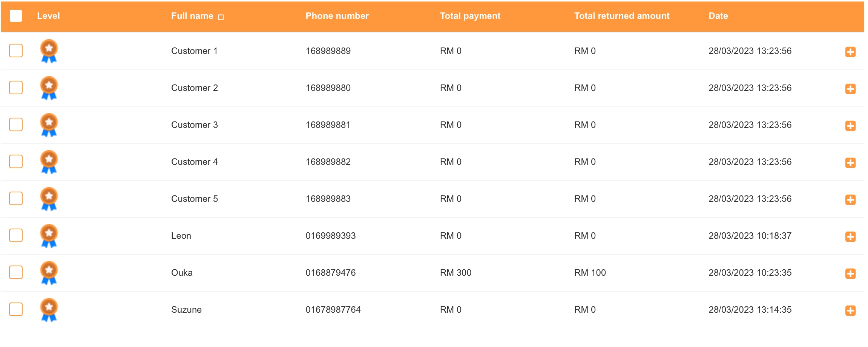
Task: Click the level badge icon for Customer 2
Action: [49, 88]
